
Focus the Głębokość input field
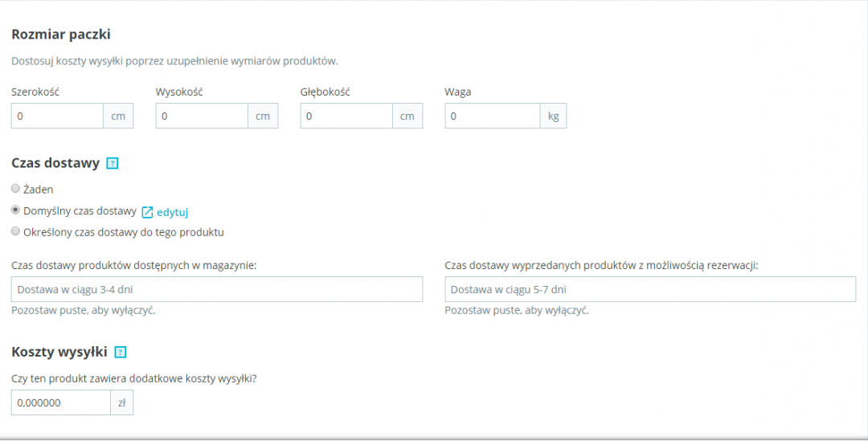point(346,116)
